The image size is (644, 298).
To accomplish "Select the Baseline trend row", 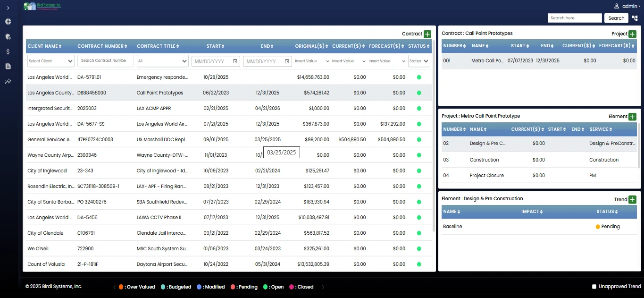I will [x=539, y=227].
